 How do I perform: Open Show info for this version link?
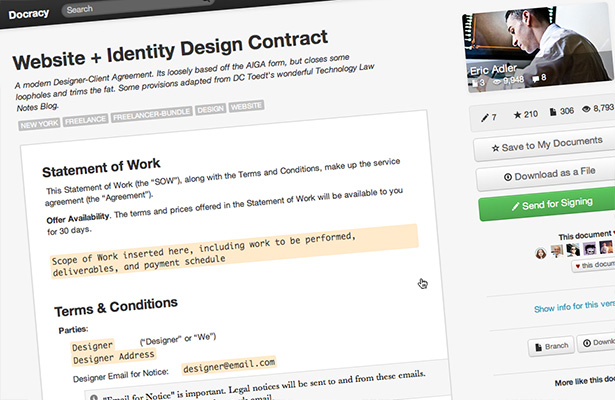pyautogui.click(x=574, y=306)
